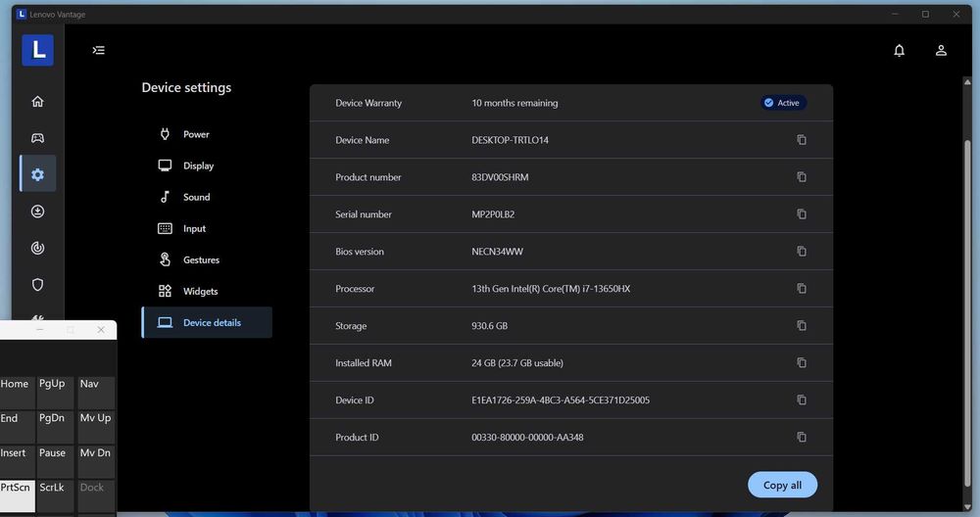Click the Lenovo L logo
Image resolution: width=980 pixels, height=517 pixels.
(x=37, y=50)
